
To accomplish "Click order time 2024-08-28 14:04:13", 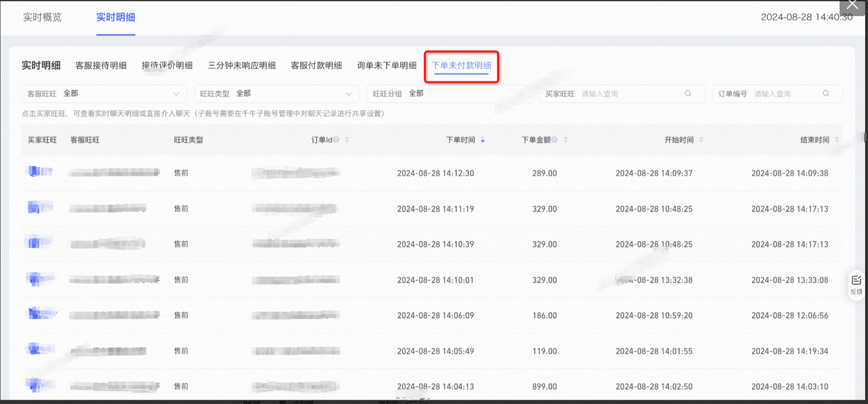I will [435, 387].
